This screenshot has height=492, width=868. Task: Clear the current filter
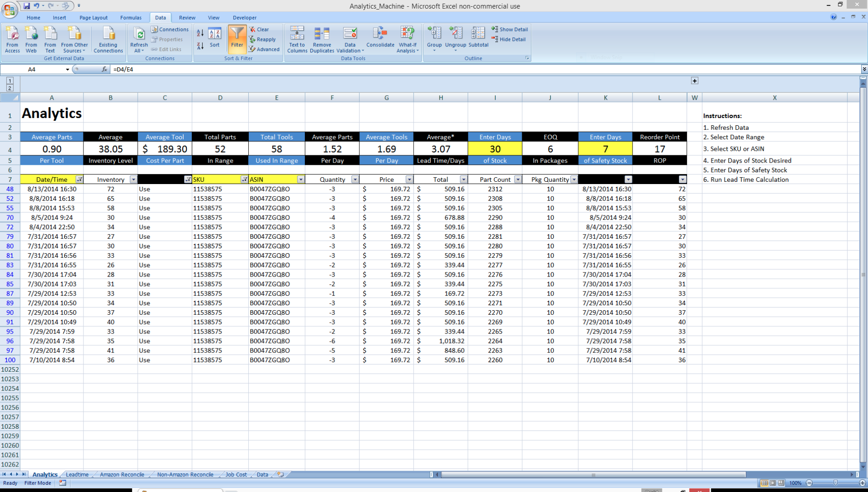[259, 29]
